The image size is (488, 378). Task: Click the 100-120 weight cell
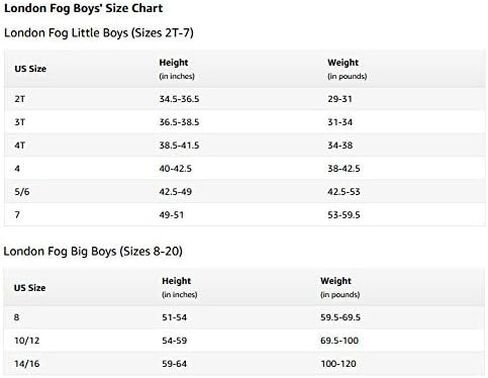coord(338,364)
